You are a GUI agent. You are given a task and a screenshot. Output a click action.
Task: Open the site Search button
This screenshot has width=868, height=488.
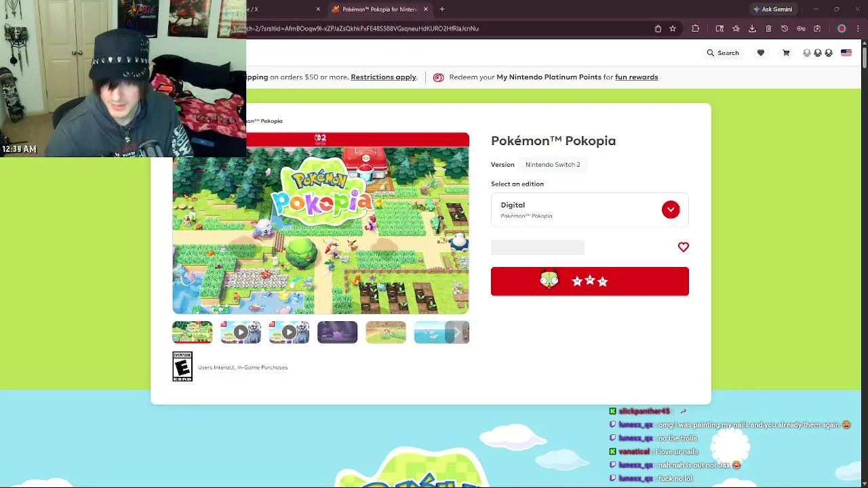[723, 53]
